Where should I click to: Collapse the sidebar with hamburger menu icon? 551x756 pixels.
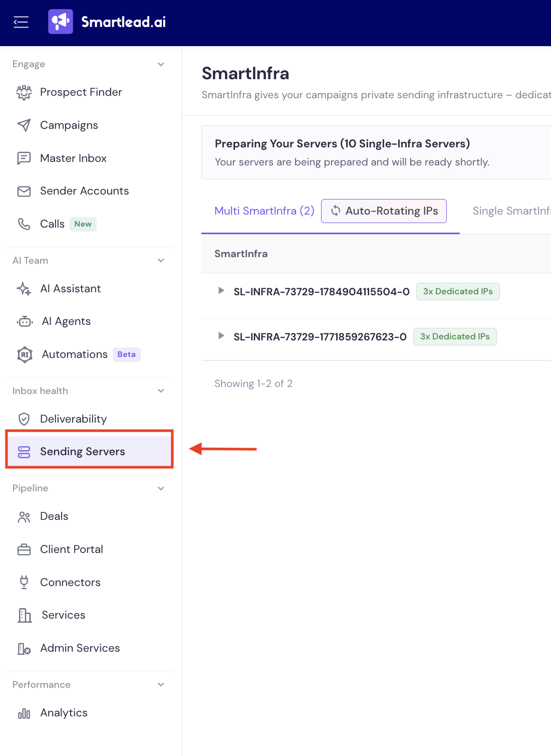[21, 22]
